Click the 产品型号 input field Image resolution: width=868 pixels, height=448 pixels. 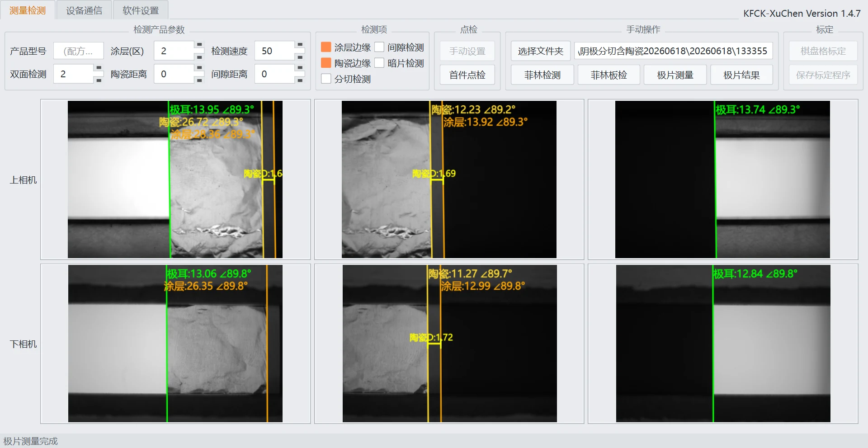[x=78, y=51]
